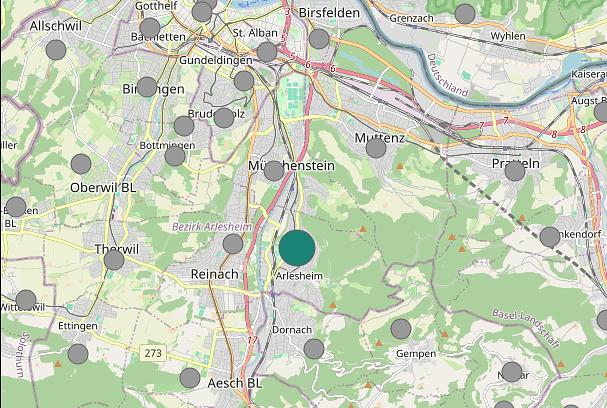Select the gray marker near Grenzach
607x408 pixels.
(465, 14)
